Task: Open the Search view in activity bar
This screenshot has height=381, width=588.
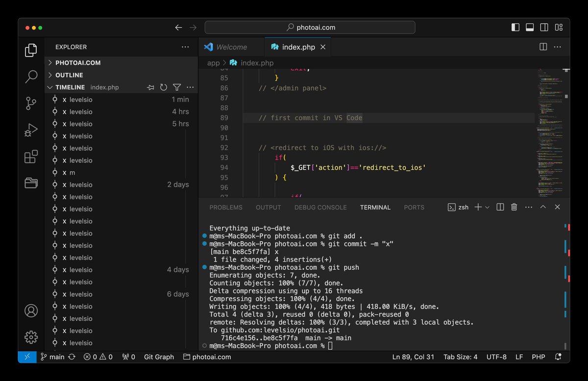Action: click(31, 76)
